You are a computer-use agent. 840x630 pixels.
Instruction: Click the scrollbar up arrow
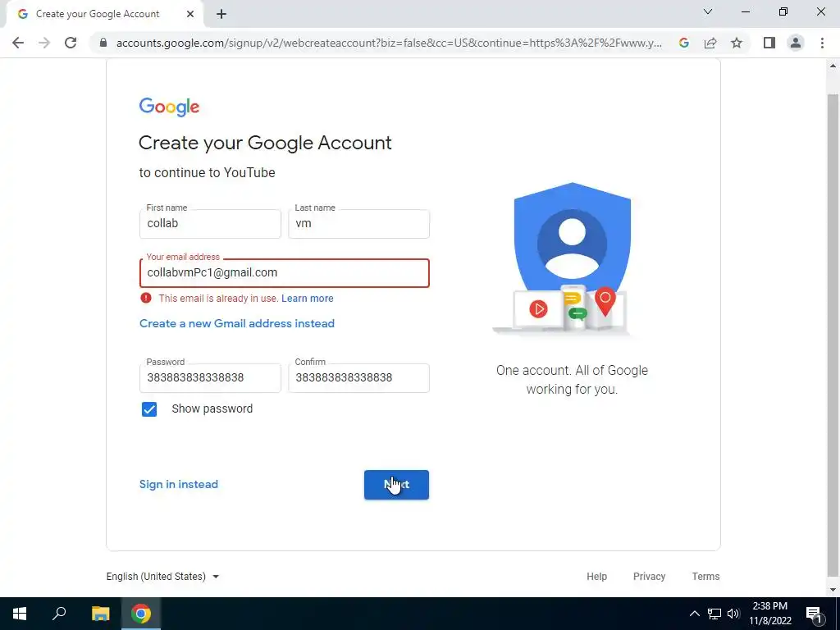click(833, 66)
